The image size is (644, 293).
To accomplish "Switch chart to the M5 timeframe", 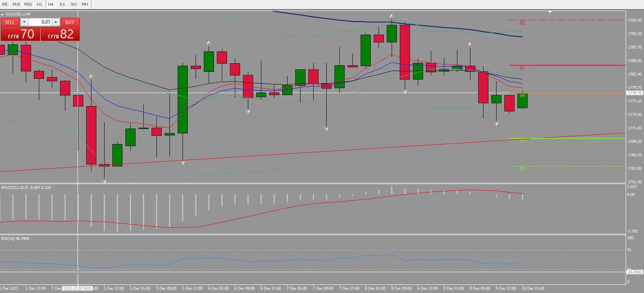I will pyautogui.click(x=5, y=4).
